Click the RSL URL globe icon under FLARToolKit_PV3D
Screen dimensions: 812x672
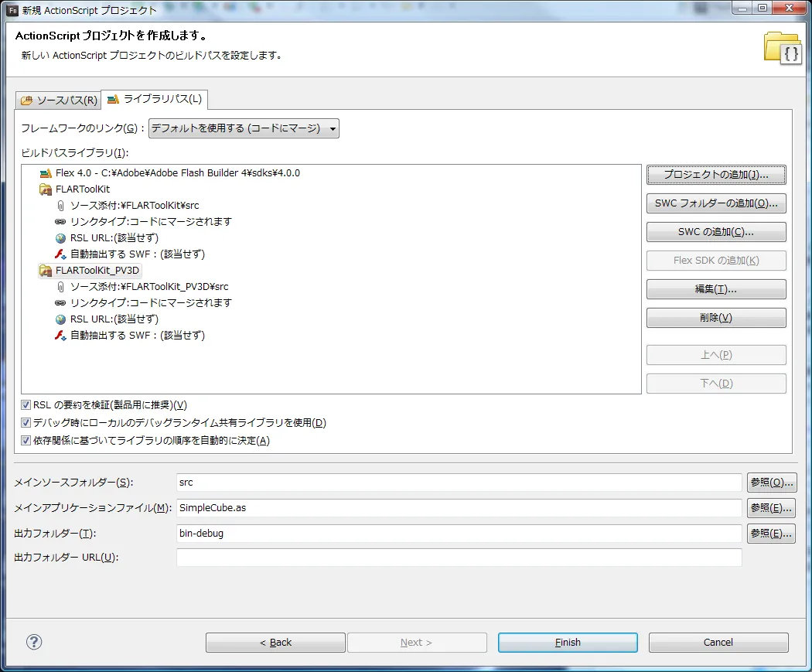60,319
